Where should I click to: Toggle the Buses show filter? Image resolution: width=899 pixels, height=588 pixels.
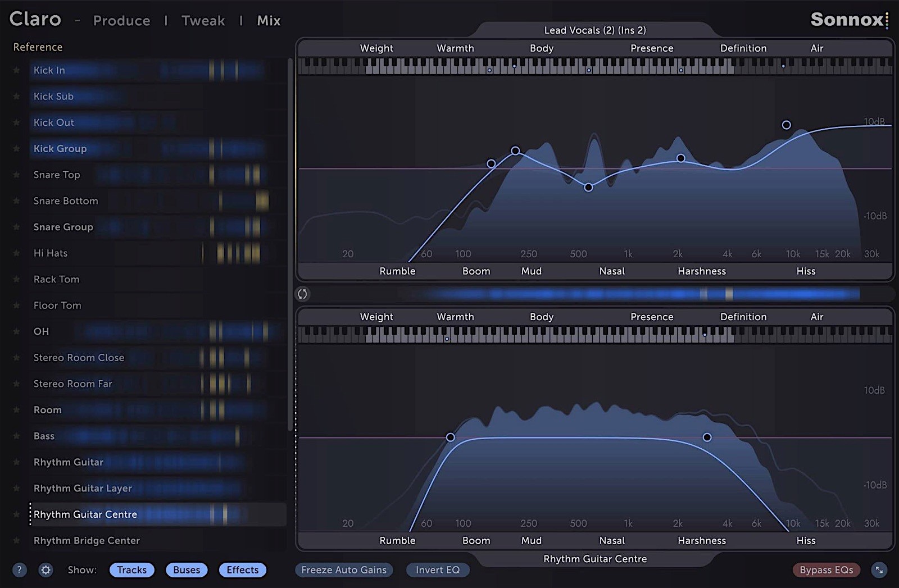187,570
